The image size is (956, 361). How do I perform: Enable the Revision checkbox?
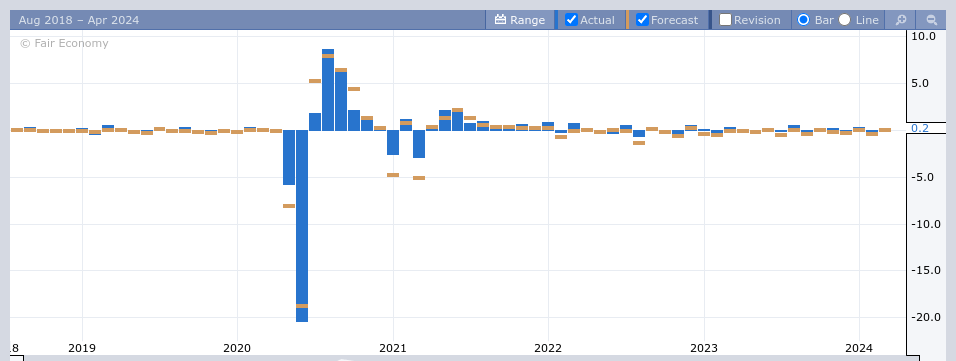tap(726, 20)
